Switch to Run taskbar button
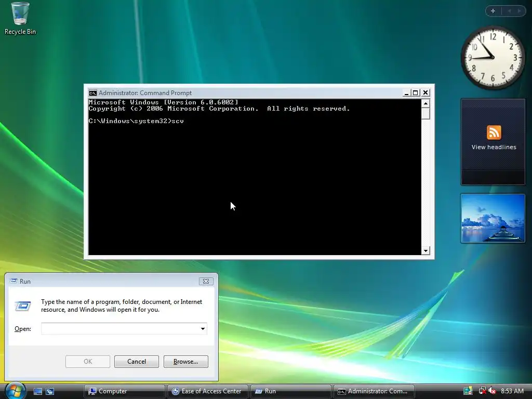 290,391
